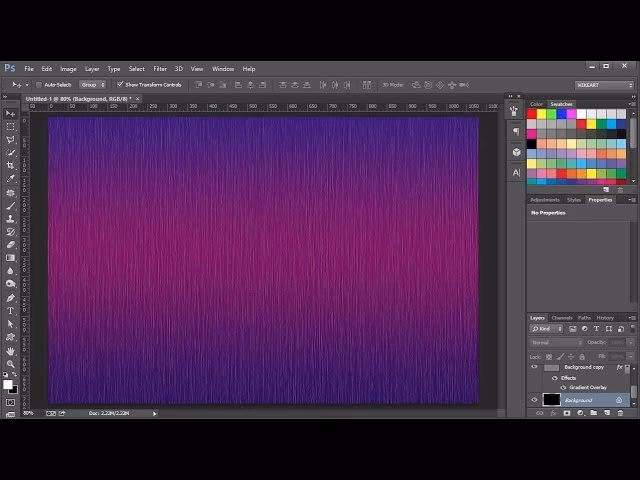
Task: Select the Custom Shape tool
Action: tap(11, 337)
